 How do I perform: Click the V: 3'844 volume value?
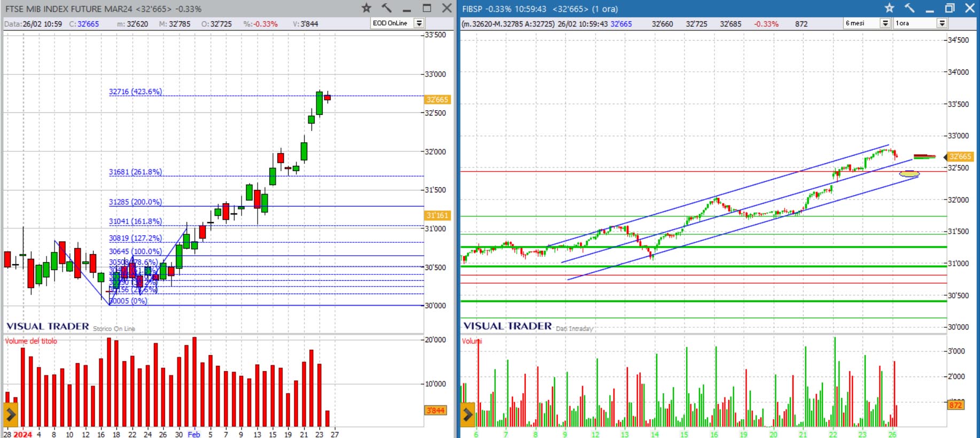pyautogui.click(x=306, y=24)
